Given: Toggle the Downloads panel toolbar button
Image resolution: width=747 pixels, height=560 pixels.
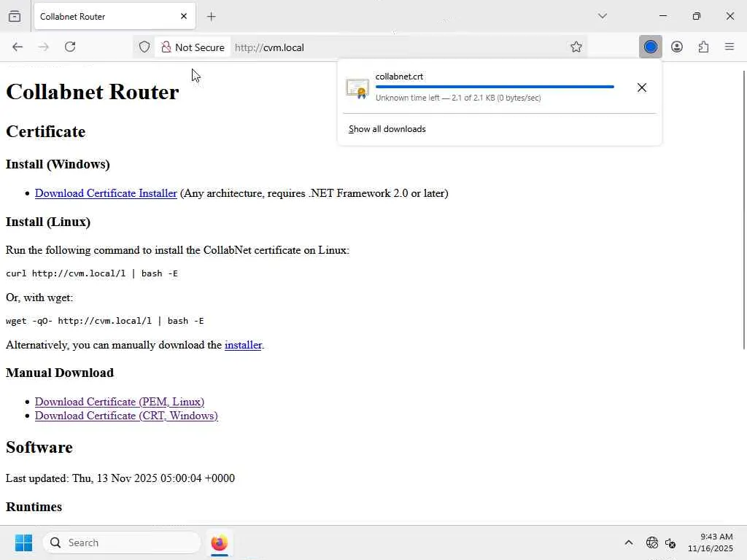Looking at the screenshot, I should click(650, 47).
